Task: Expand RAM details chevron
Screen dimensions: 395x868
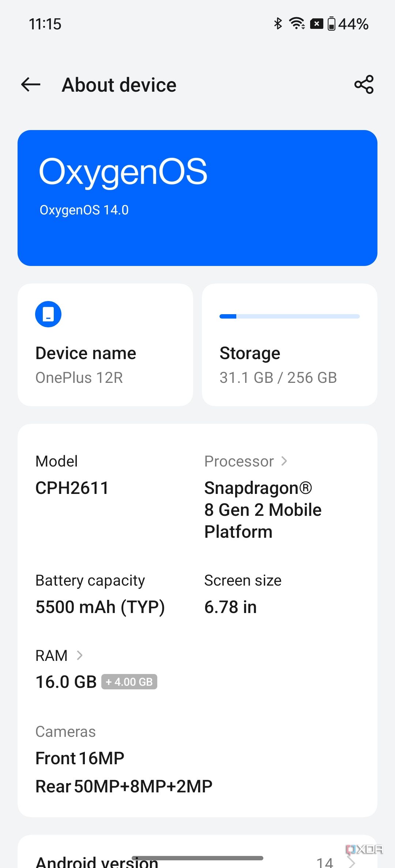Action: [80, 655]
